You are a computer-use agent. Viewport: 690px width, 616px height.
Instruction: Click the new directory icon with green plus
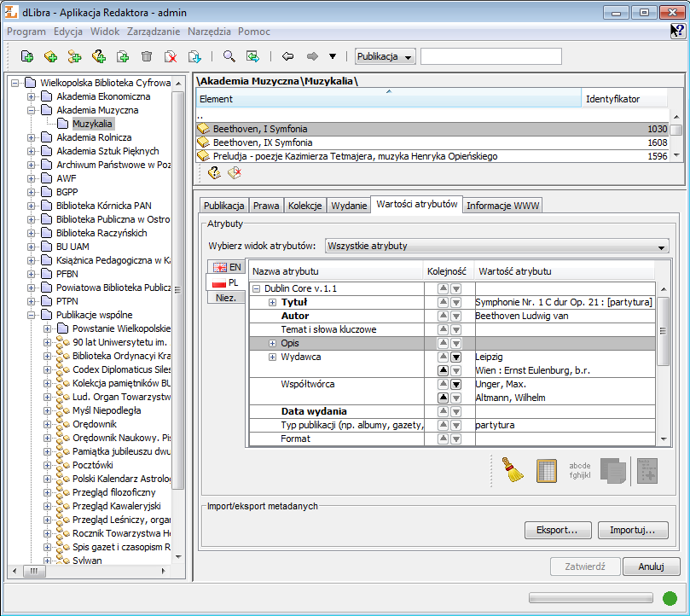point(27,56)
